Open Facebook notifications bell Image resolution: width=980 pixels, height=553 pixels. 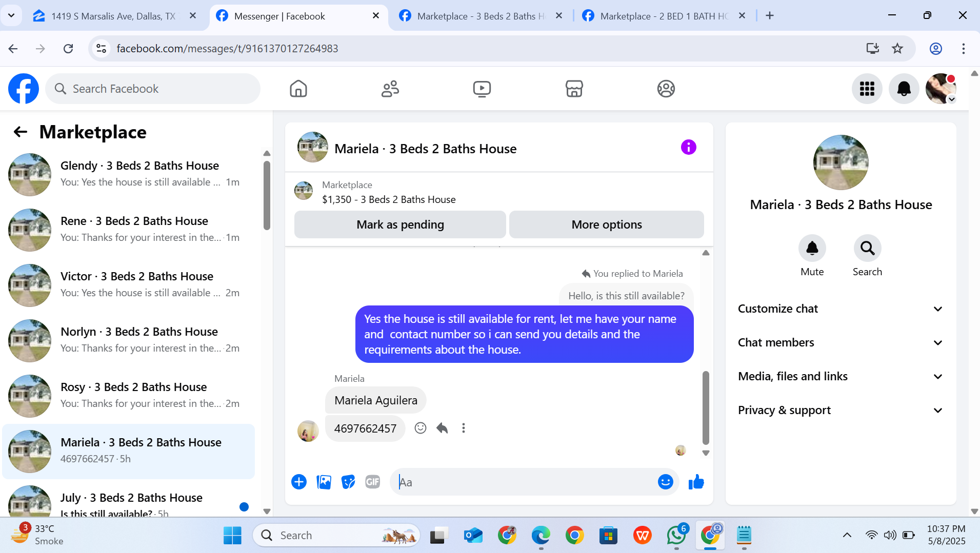click(x=904, y=89)
